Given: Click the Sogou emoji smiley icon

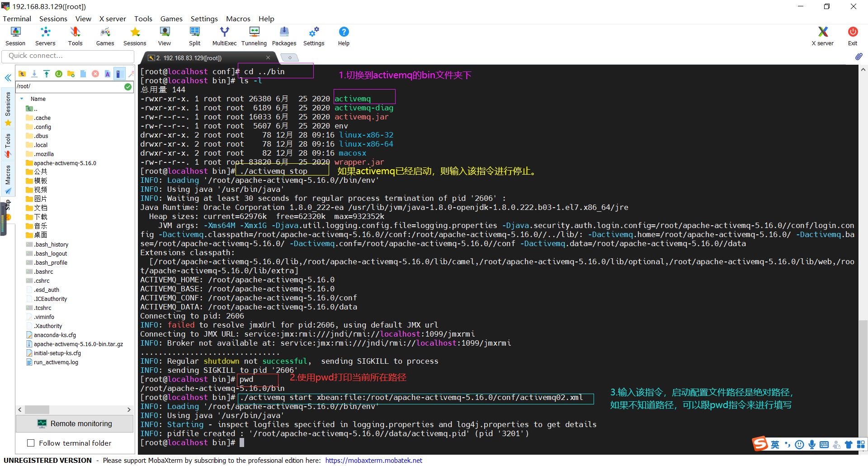Looking at the screenshot, I should pos(800,445).
